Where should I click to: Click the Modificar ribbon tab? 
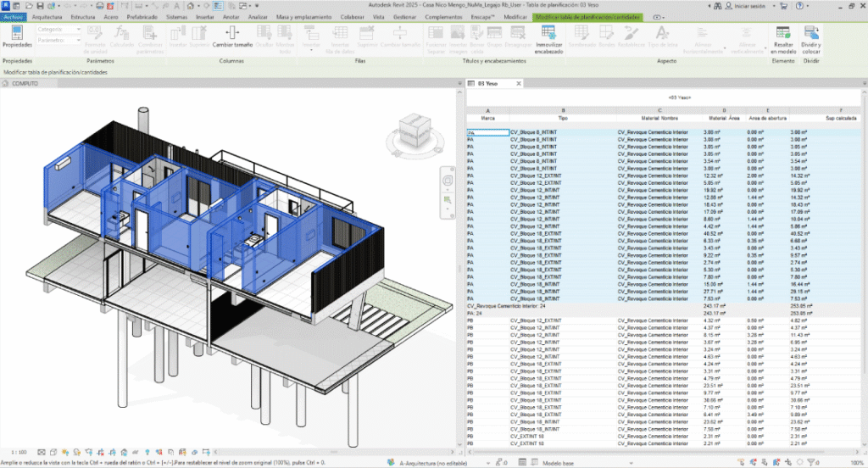tap(515, 17)
